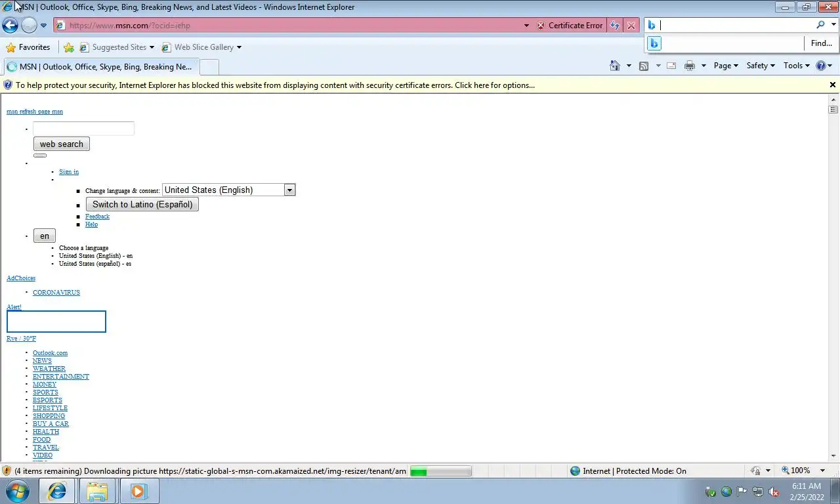The height and width of the screenshot is (504, 840).
Task: Go to the NEWS section link
Action: point(42,361)
